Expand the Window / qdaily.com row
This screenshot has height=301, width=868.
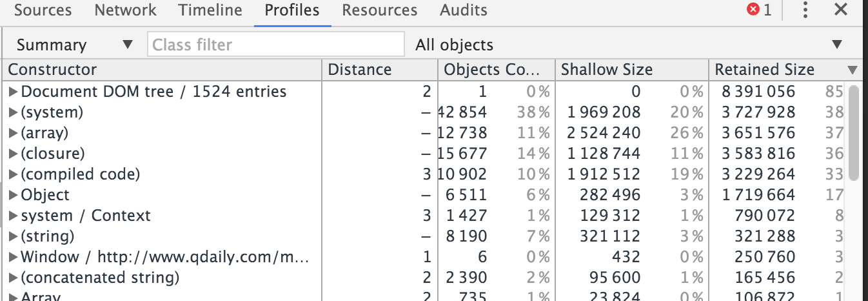click(13, 257)
